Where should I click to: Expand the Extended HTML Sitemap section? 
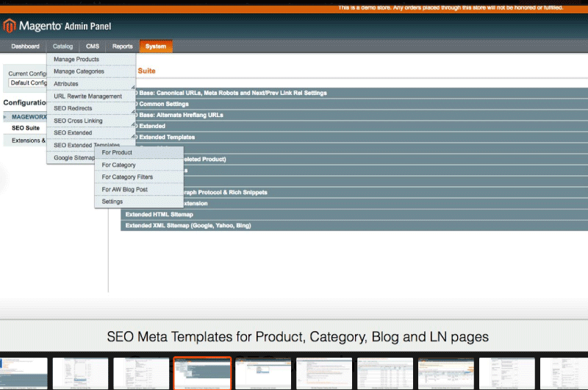(354, 214)
